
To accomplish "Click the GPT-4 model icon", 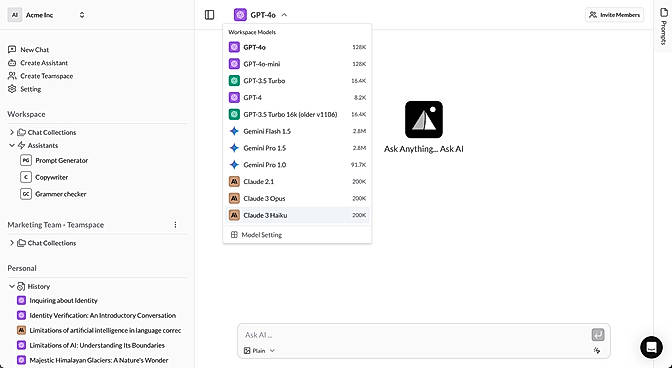I will (x=234, y=98).
